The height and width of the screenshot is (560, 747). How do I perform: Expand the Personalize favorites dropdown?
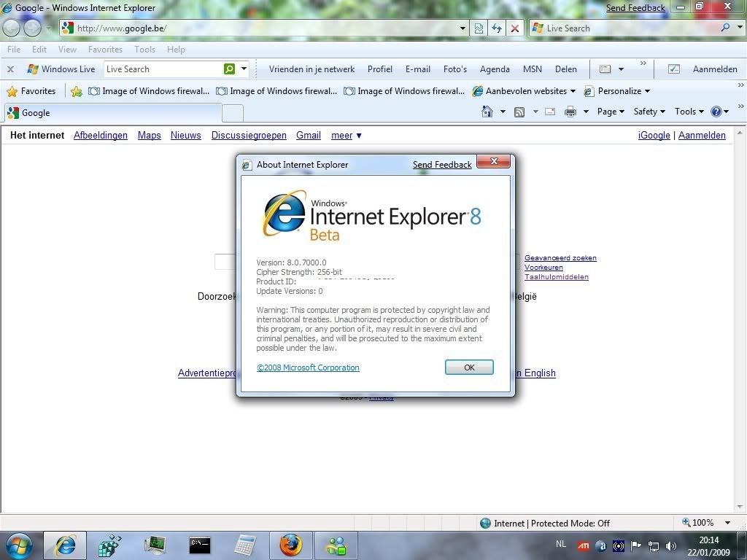pos(647,91)
